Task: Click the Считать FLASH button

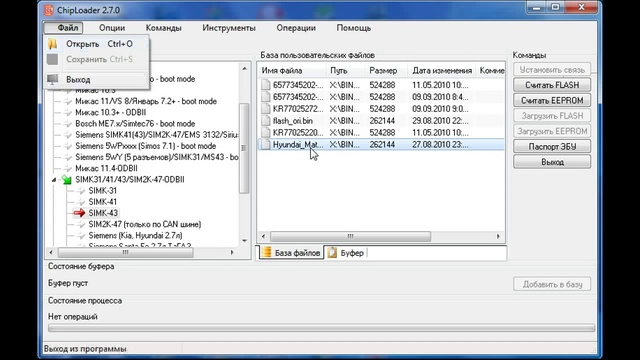Action: click(552, 85)
